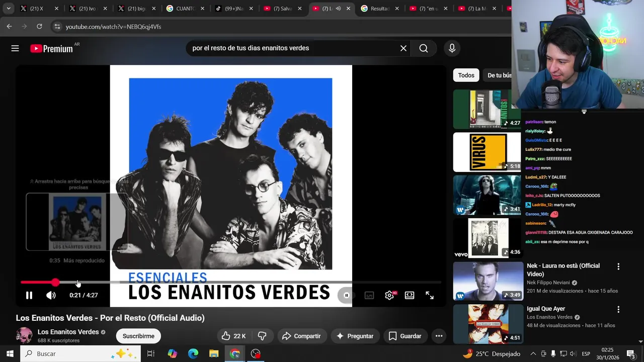Viewport: 644px width, 362px height.
Task: Open more actions next to Guardar
Action: (x=439, y=336)
